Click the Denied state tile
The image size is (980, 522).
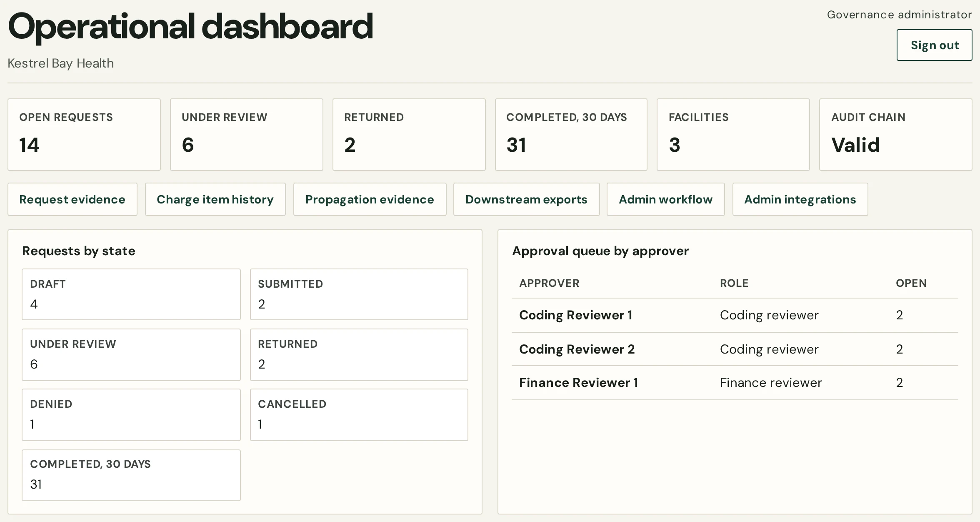(131, 415)
